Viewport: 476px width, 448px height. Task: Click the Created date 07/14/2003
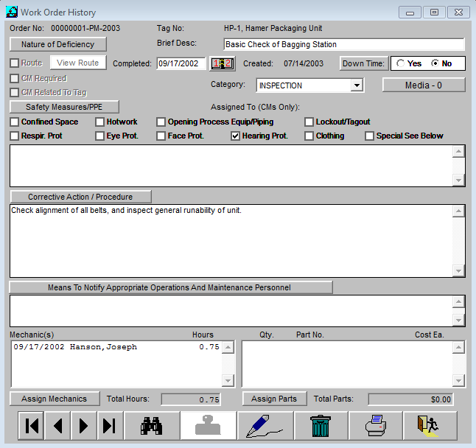[x=304, y=63]
